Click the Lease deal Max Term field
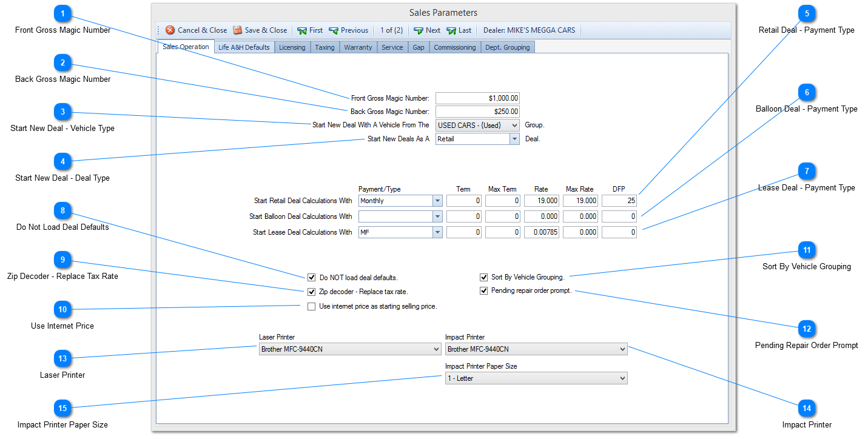This screenshot has width=868, height=439. [503, 232]
